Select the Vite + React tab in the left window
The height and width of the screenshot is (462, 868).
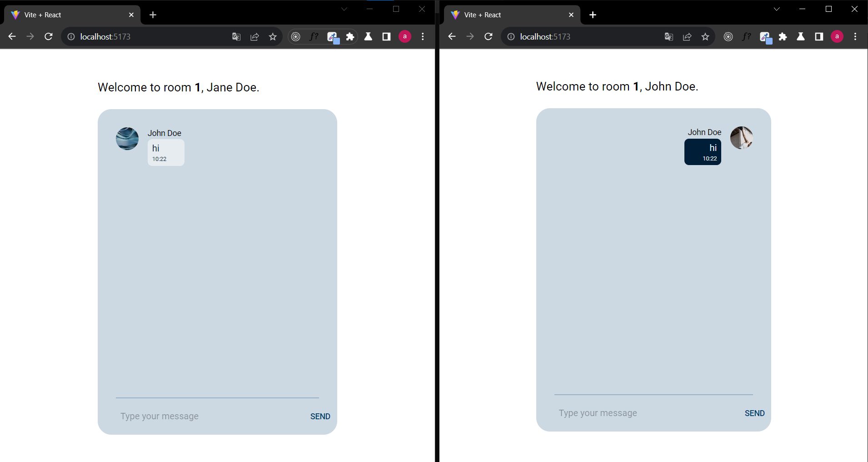click(73, 15)
